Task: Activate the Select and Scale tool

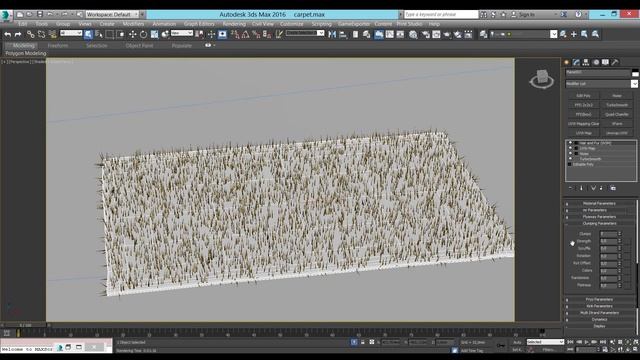Action: (154, 35)
